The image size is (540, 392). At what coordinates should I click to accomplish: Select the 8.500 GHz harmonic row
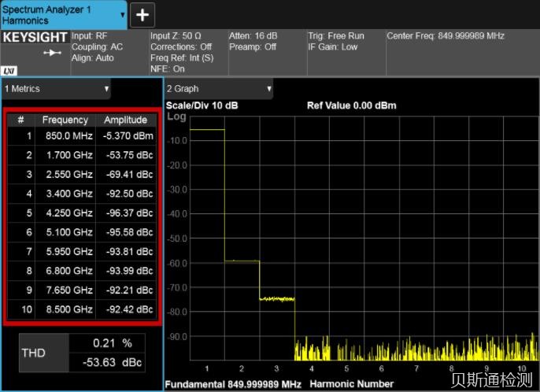pos(82,309)
